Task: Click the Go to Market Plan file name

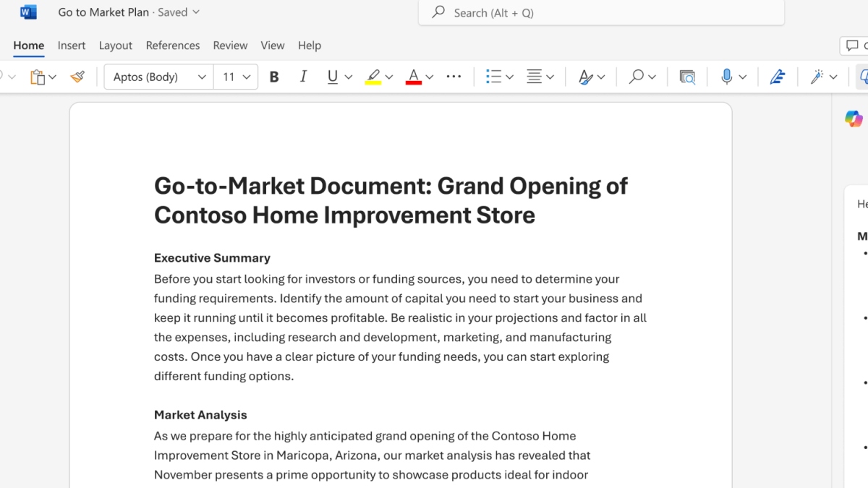Action: [103, 12]
